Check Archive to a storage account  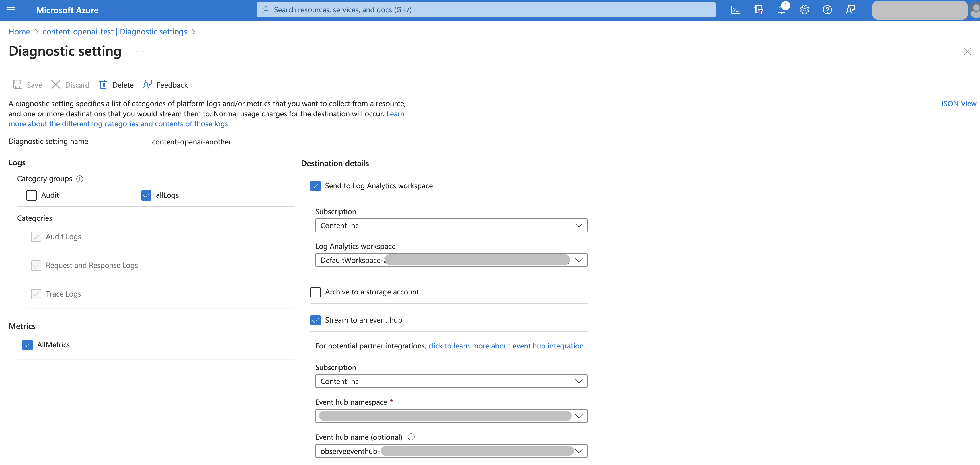[315, 292]
